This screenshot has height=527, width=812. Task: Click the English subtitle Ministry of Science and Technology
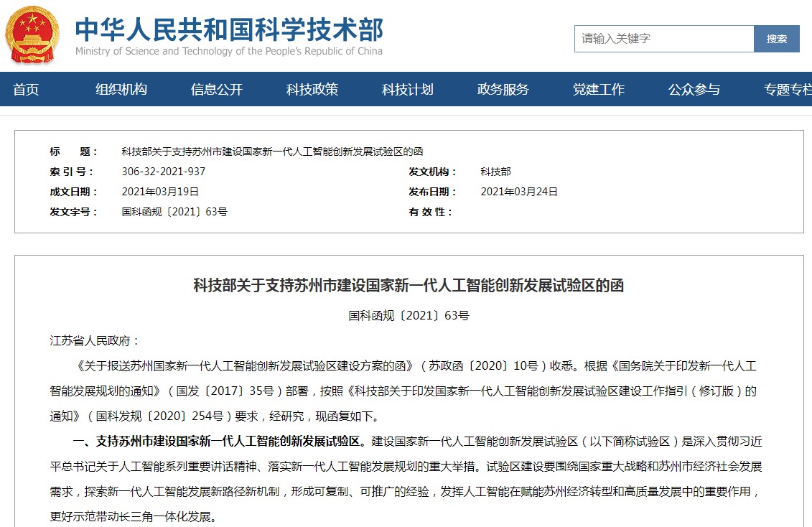click(229, 51)
